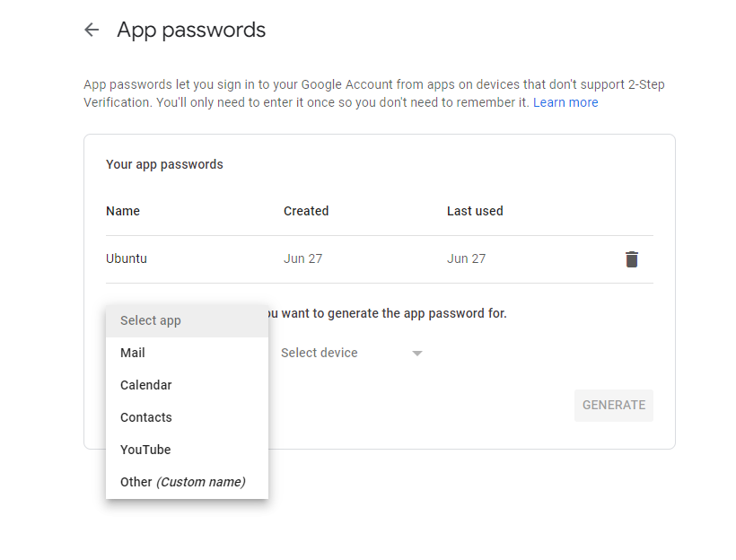Click the Jun 27 last used date

[x=466, y=258]
